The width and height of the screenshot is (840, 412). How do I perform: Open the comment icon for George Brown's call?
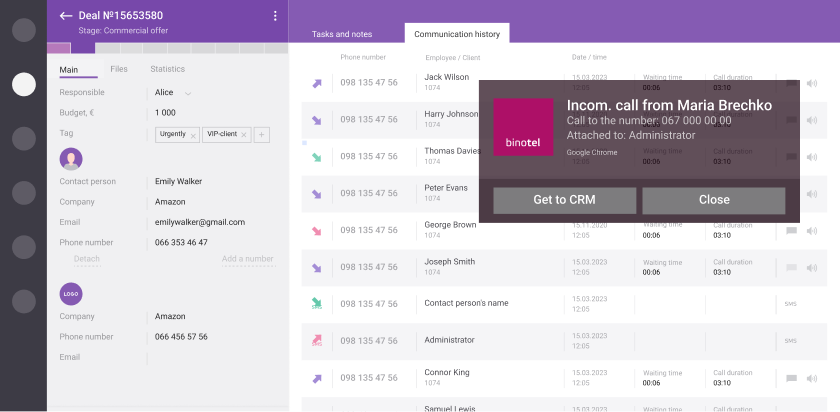click(791, 231)
